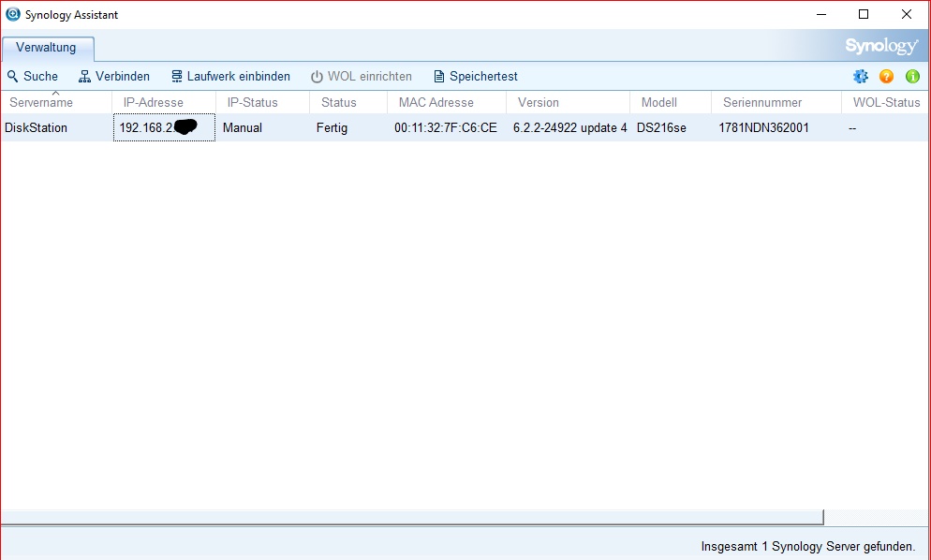This screenshot has width=931, height=560.
Task: Sort by the Version column header
Action: (569, 102)
